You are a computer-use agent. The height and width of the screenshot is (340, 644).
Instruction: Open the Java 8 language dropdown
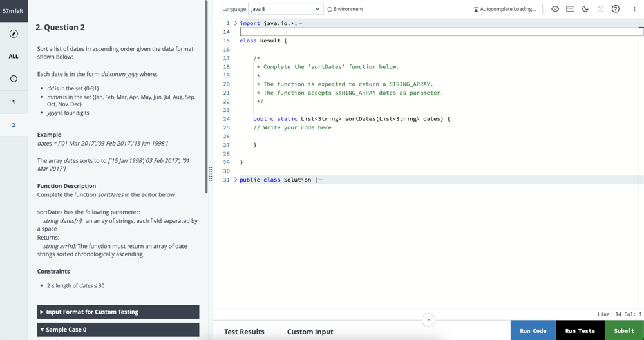(285, 9)
